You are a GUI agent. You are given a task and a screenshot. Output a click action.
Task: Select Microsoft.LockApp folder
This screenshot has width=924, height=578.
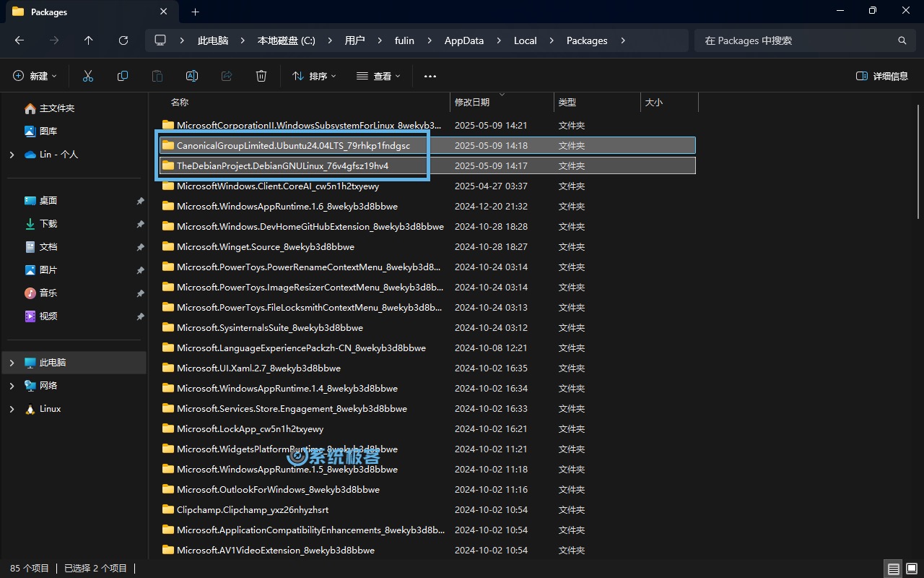[427, 428]
